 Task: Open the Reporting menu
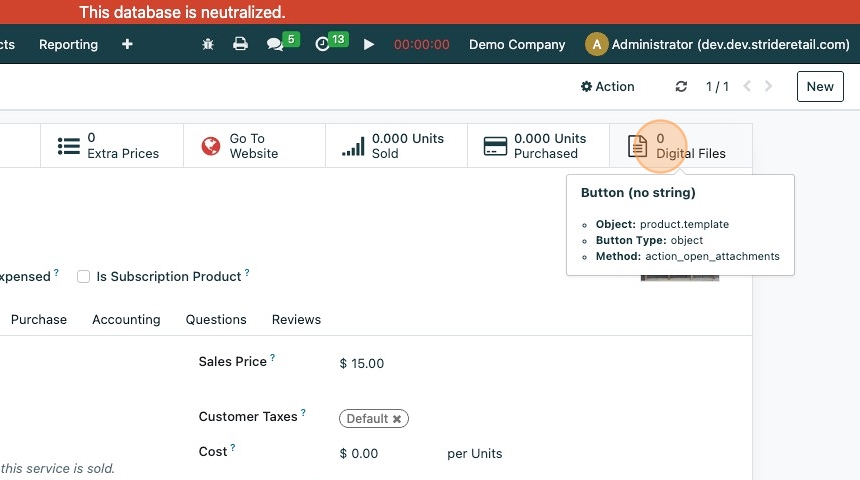(x=68, y=45)
